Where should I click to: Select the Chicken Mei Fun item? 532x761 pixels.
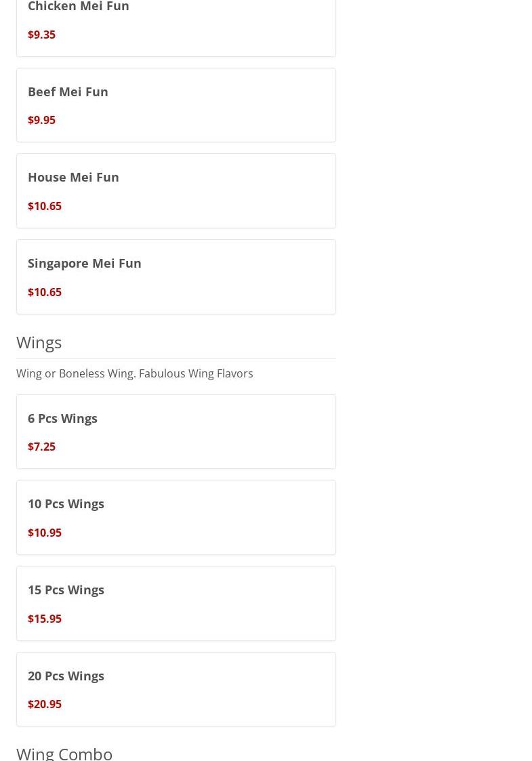click(176, 28)
